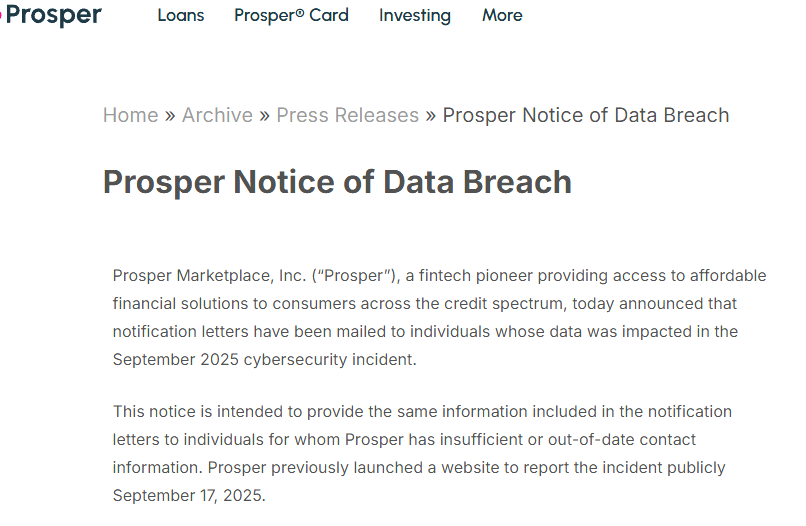
Task: Click the "Prosper Notice of Data Breach" heading
Action: pyautogui.click(x=337, y=182)
